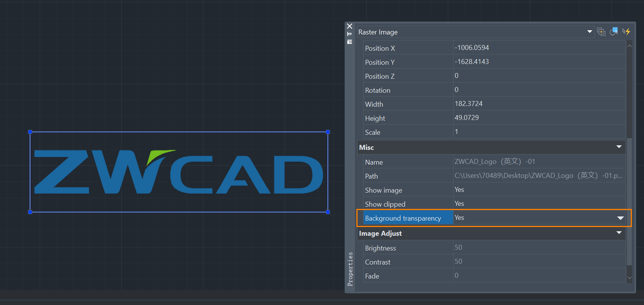Click the Show clipped Yes value
The image size is (644, 305).
[459, 204]
